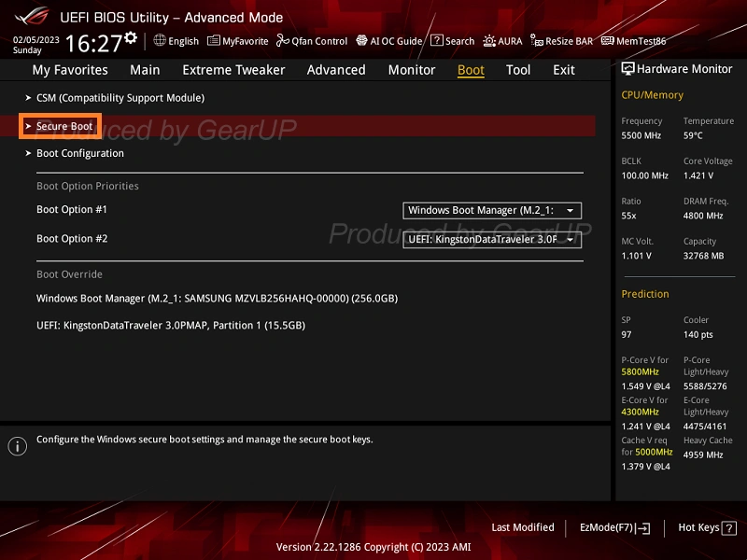The image size is (747, 560).
Task: Click the 100.00 MHz BCLK value
Action: [644, 175]
